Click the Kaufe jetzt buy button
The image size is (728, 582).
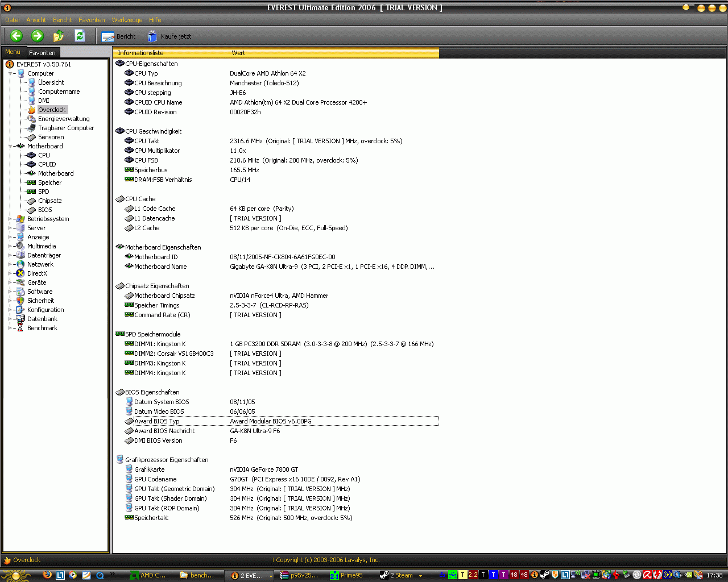click(x=169, y=36)
